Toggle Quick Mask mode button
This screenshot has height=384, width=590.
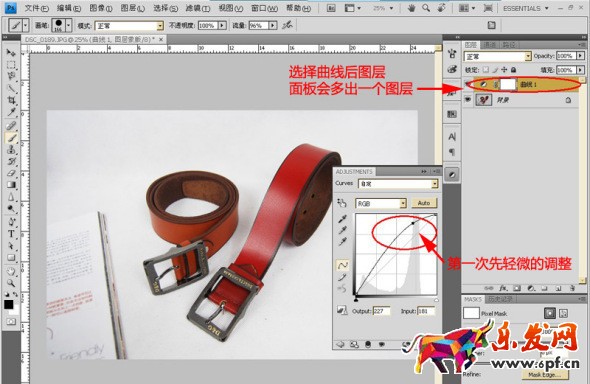pos(11,322)
